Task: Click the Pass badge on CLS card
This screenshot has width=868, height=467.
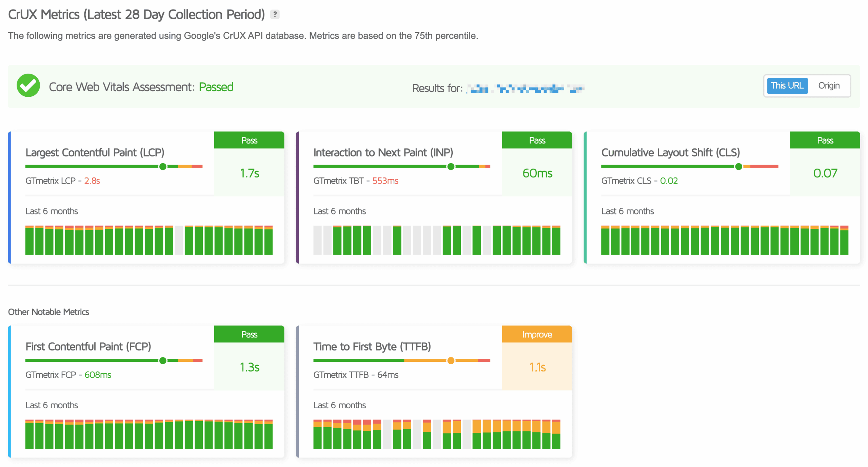Action: [825, 140]
